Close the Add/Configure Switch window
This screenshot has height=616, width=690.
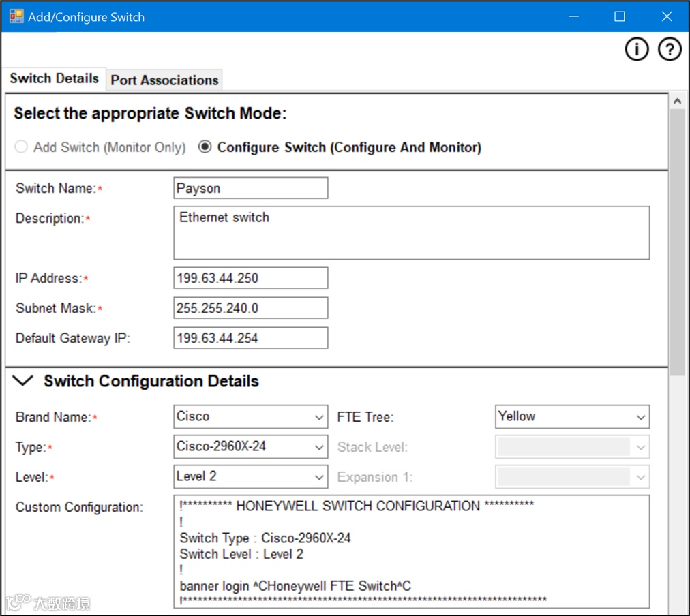coord(667,17)
